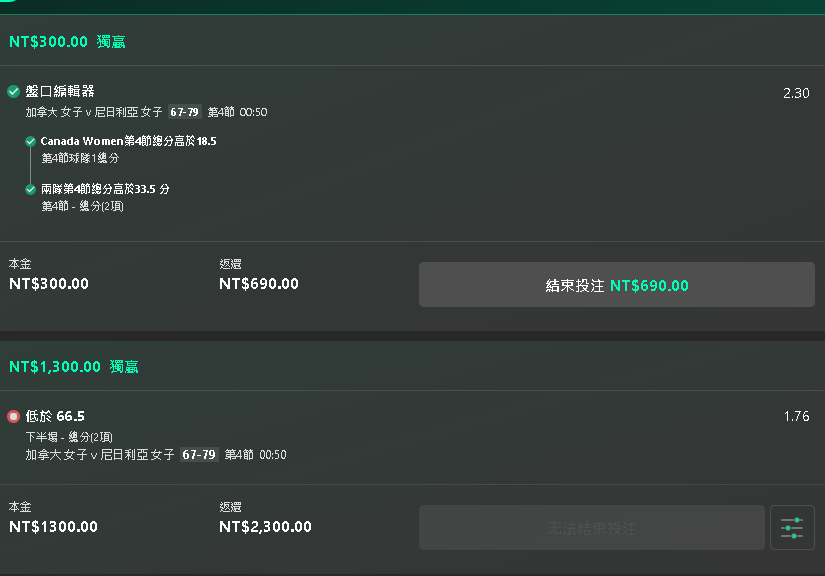Click 結束投注 NT$690.00 cash out button
Screen dimensions: 825x576
coord(617,285)
